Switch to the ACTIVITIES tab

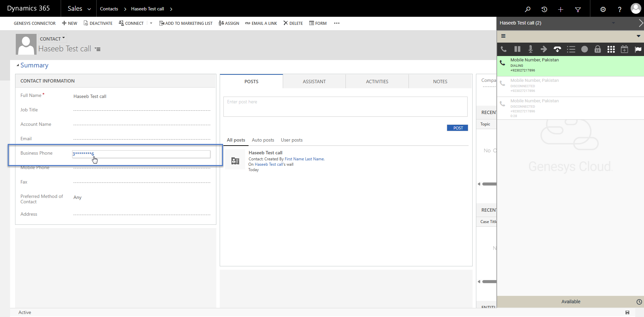tap(377, 82)
